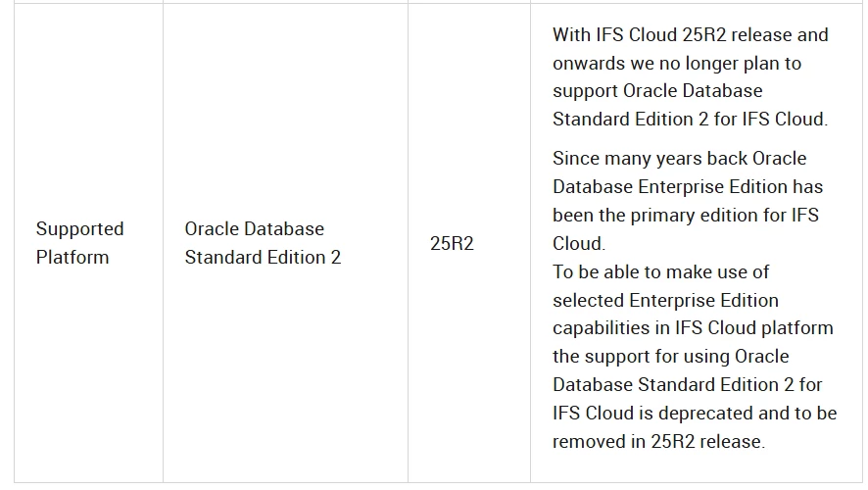The width and height of the screenshot is (868, 490).
Task: Click the line "Database Standard Edition 2 for"
Action: tap(687, 384)
